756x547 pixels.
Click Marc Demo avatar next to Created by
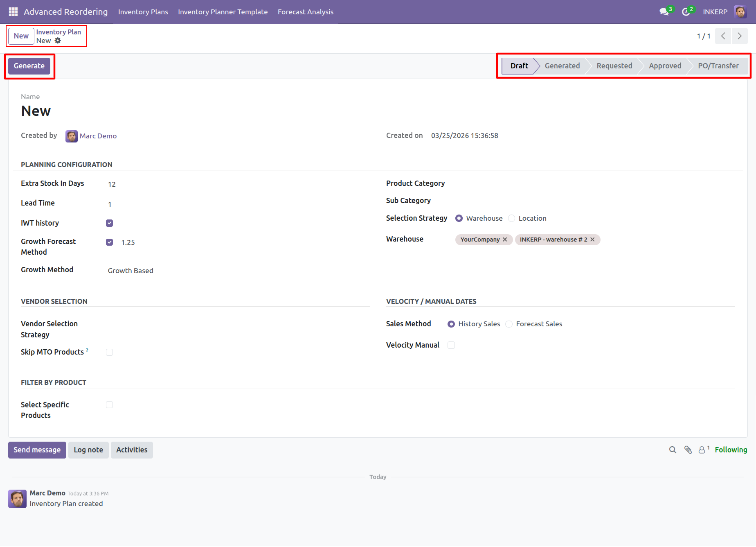[72, 136]
